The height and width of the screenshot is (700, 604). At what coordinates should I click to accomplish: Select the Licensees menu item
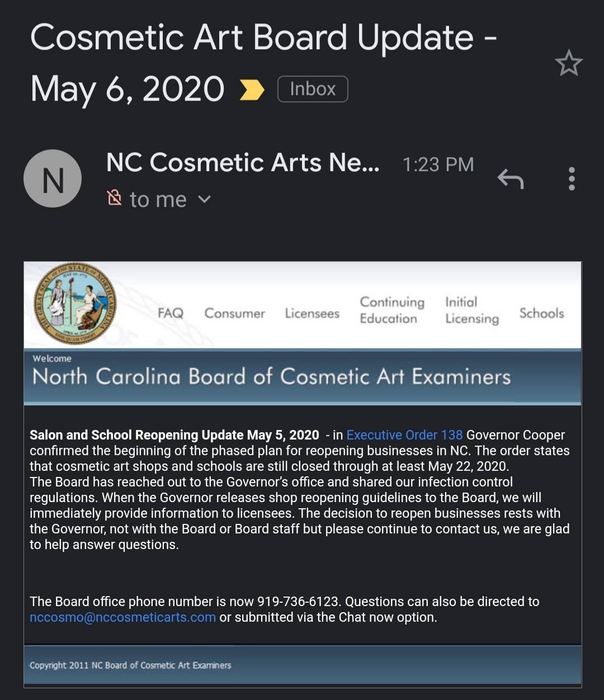pos(312,313)
